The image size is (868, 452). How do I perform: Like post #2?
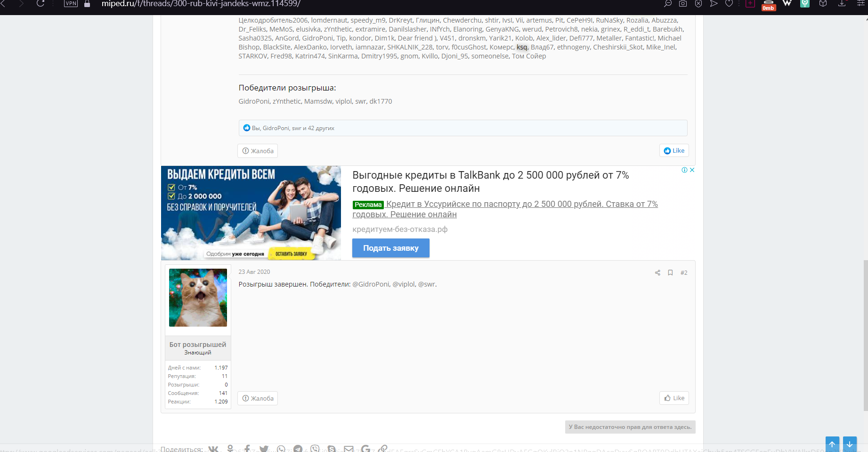(x=674, y=398)
